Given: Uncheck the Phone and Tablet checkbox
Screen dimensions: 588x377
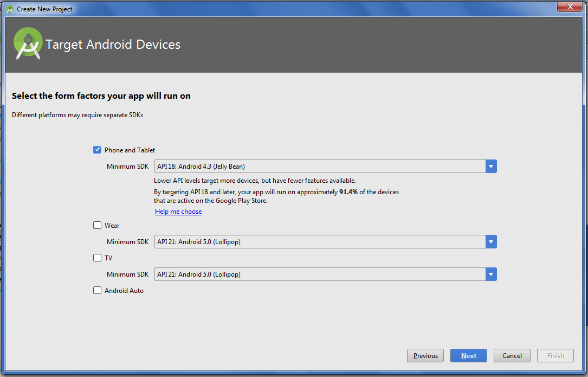Looking at the screenshot, I should click(98, 150).
